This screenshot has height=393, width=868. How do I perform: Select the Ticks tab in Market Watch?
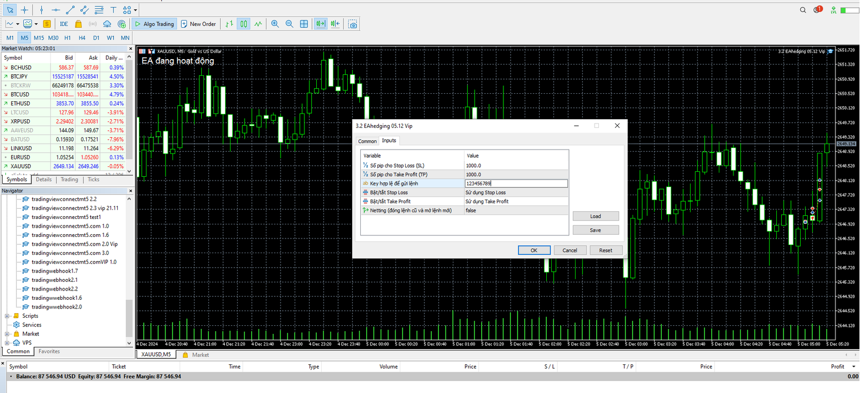(93, 179)
